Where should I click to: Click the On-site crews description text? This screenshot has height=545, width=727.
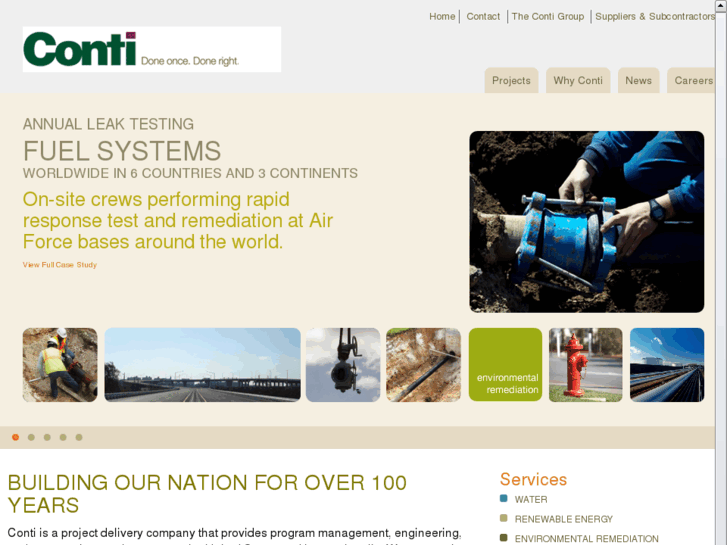pos(178,220)
